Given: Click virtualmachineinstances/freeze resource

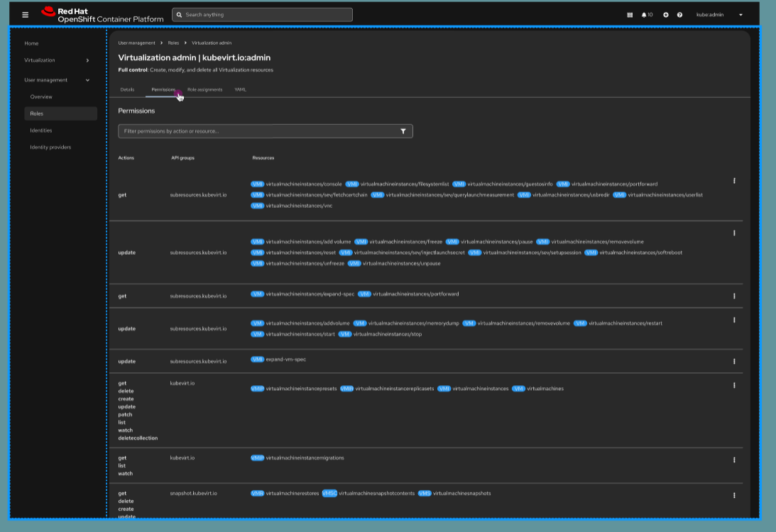Looking at the screenshot, I should point(406,242).
